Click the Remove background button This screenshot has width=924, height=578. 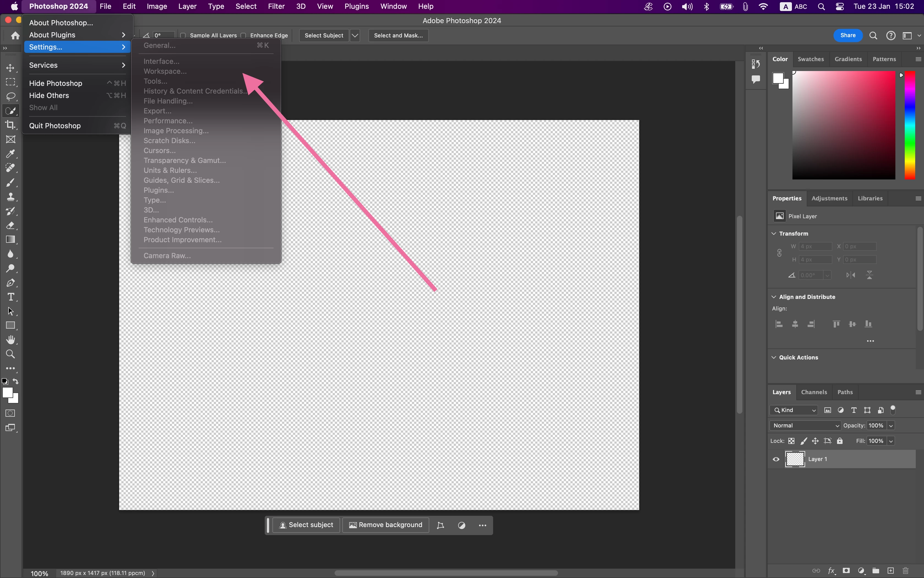click(x=386, y=525)
